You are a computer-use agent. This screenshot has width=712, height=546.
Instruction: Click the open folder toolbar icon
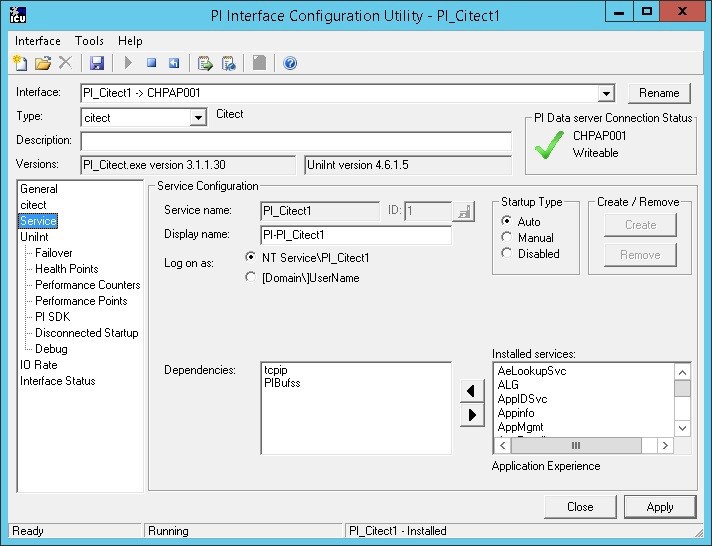pos(43,63)
